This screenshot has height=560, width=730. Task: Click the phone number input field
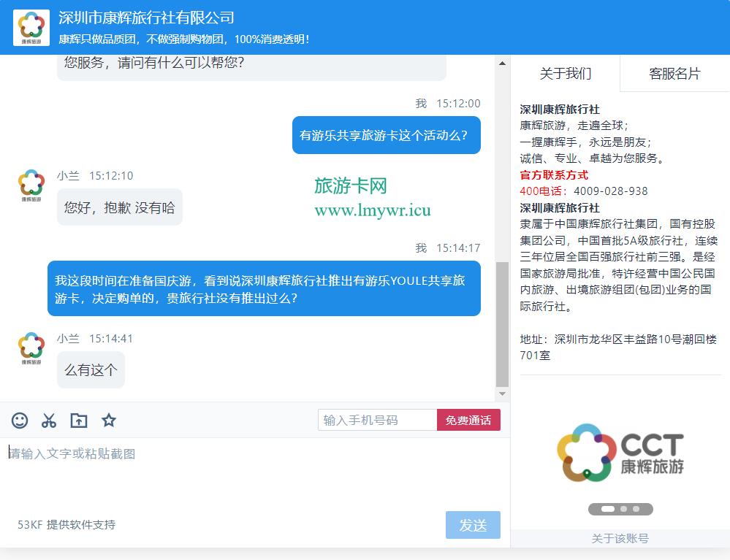pos(376,420)
